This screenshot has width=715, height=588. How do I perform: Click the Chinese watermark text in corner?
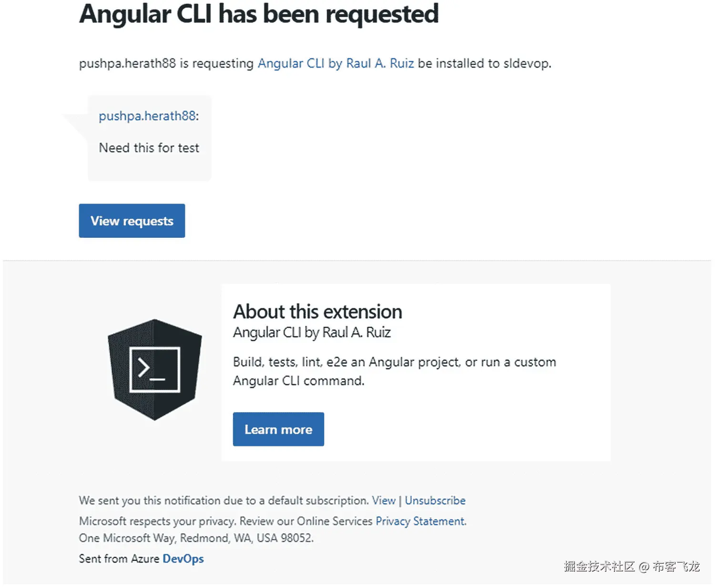(x=632, y=566)
